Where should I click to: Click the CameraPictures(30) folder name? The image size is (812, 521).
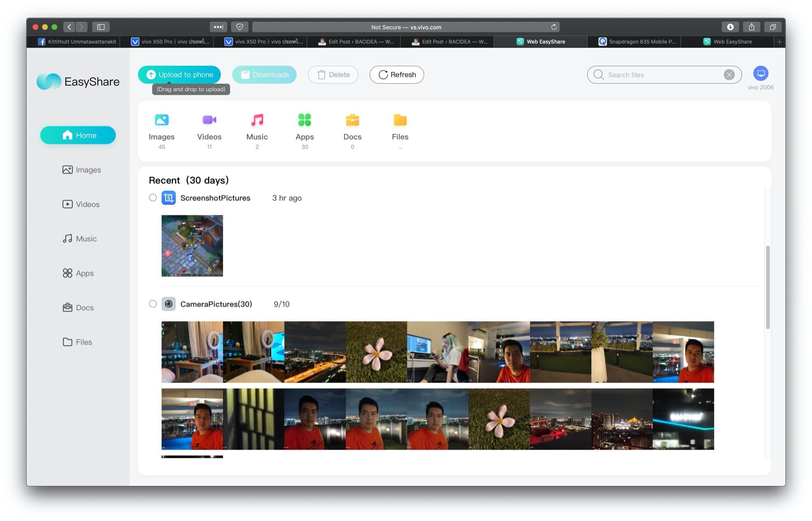(x=216, y=304)
